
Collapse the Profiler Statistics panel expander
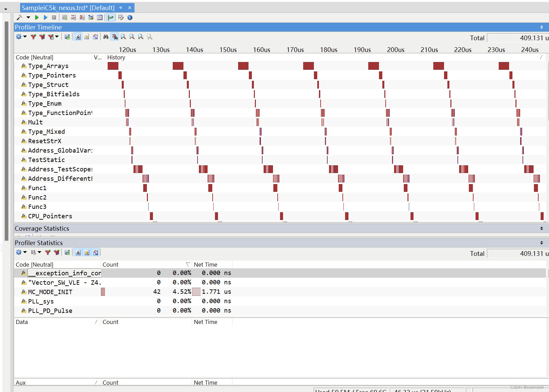pyautogui.click(x=542, y=243)
